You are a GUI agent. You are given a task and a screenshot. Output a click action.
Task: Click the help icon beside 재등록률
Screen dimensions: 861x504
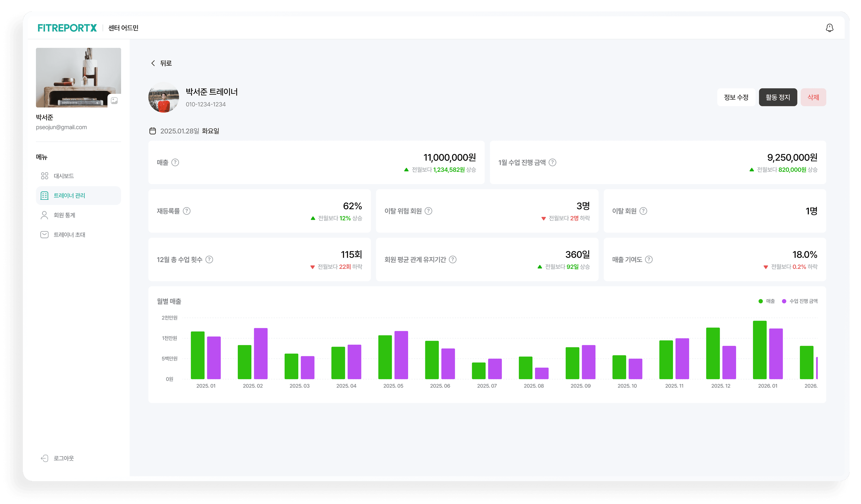pyautogui.click(x=186, y=211)
